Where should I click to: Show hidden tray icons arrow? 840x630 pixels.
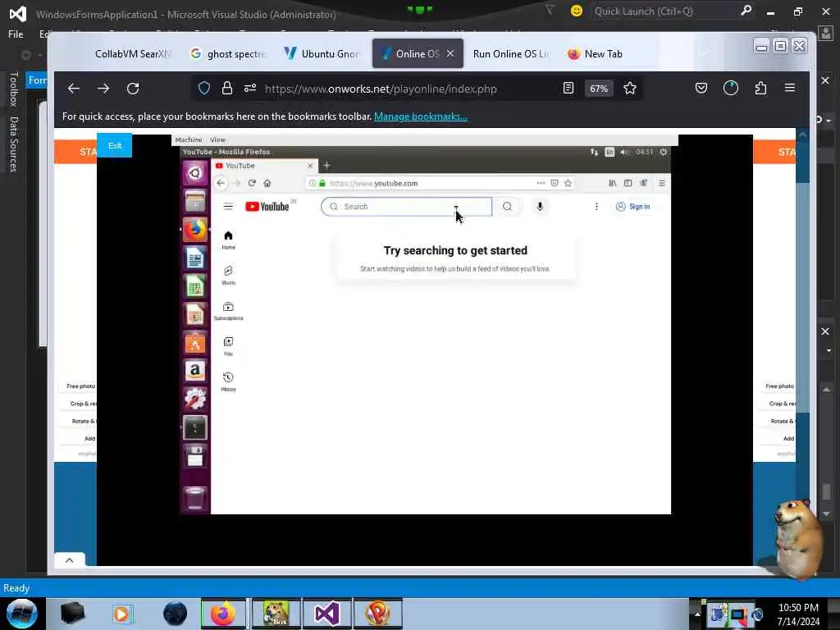pos(697,614)
